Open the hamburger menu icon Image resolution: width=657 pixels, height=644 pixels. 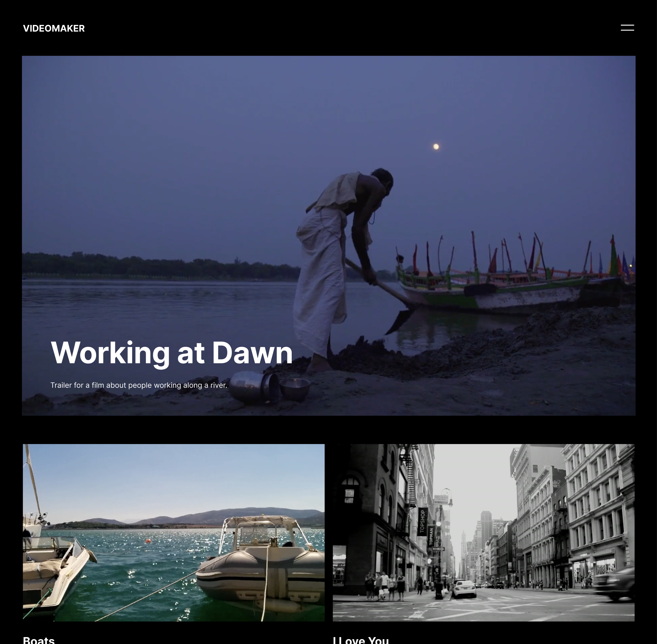click(x=627, y=28)
